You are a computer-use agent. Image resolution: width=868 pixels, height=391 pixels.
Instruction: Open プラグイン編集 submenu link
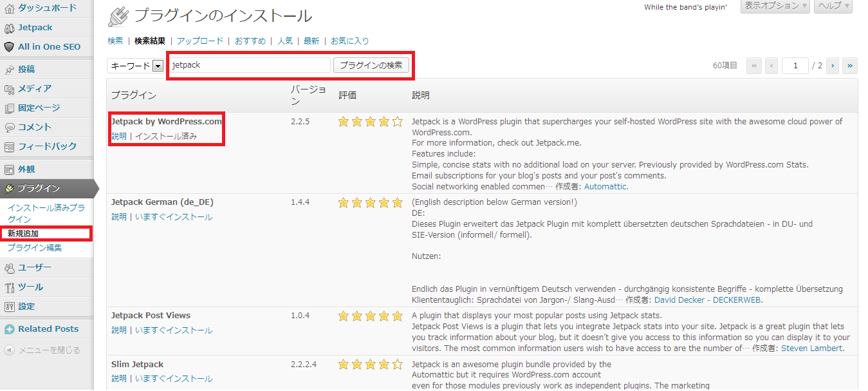click(35, 247)
